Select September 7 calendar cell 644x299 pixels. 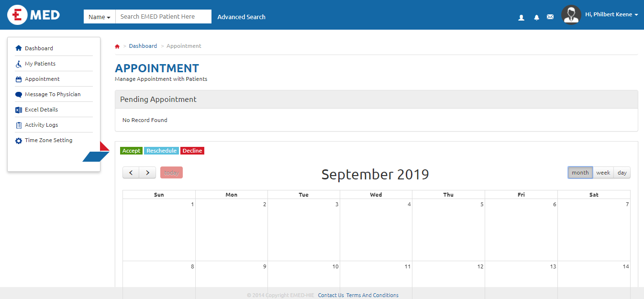coord(594,230)
